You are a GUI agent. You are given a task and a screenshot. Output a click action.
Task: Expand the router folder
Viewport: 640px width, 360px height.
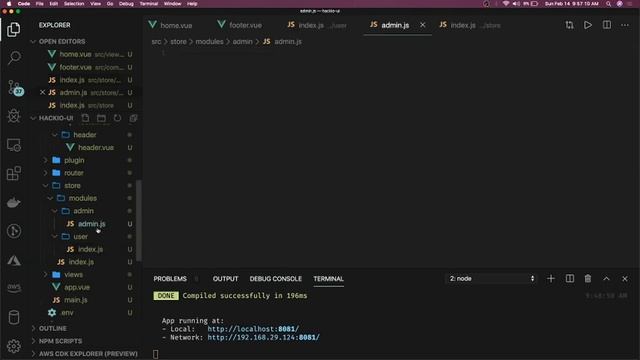[x=45, y=173]
